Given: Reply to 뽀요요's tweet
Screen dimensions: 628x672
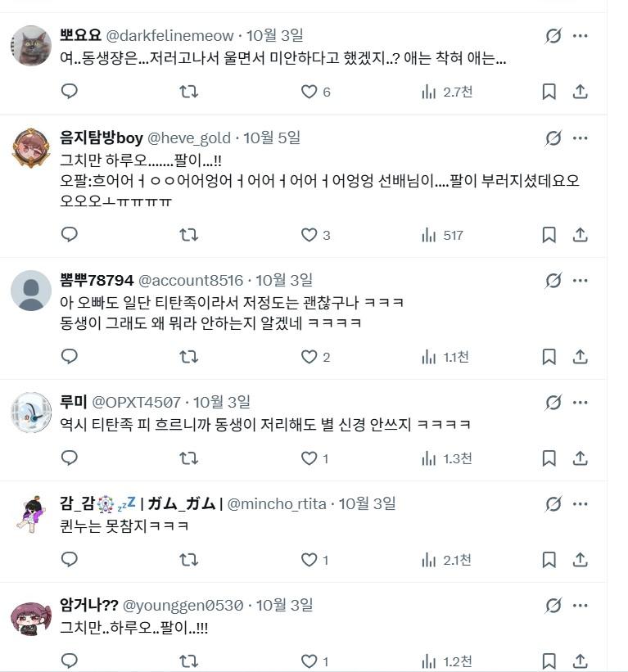Looking at the screenshot, I should [70, 92].
